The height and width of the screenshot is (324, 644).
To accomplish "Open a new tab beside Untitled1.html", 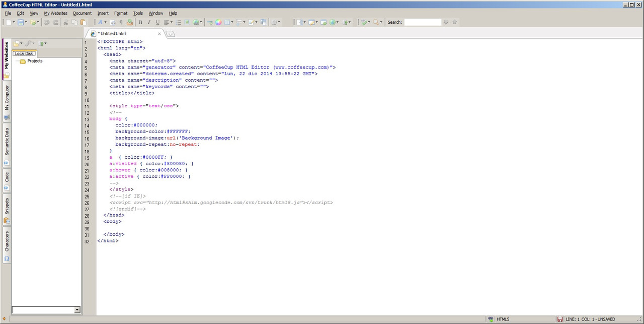I will tap(170, 34).
